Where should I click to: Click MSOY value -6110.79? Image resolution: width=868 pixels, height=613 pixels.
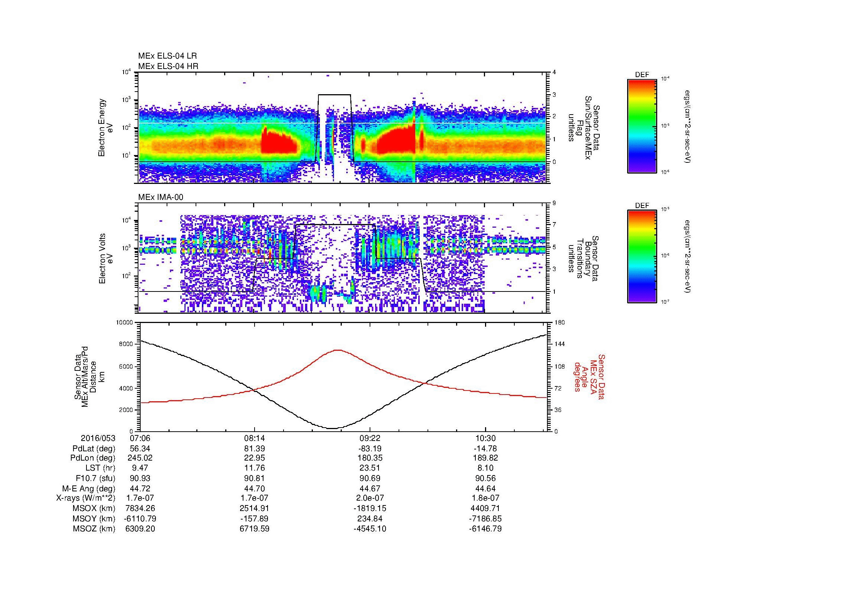pos(140,518)
